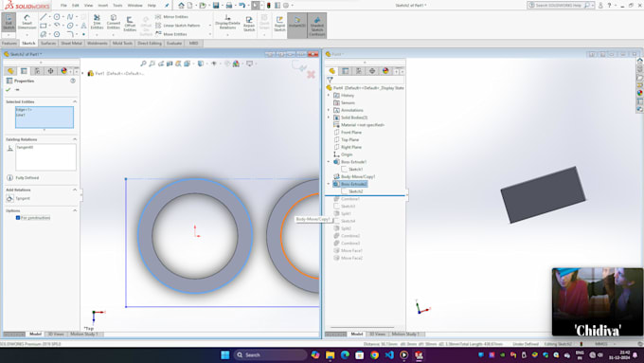644x363 pixels.
Task: Toggle the Instant2D button
Action: coord(297,25)
